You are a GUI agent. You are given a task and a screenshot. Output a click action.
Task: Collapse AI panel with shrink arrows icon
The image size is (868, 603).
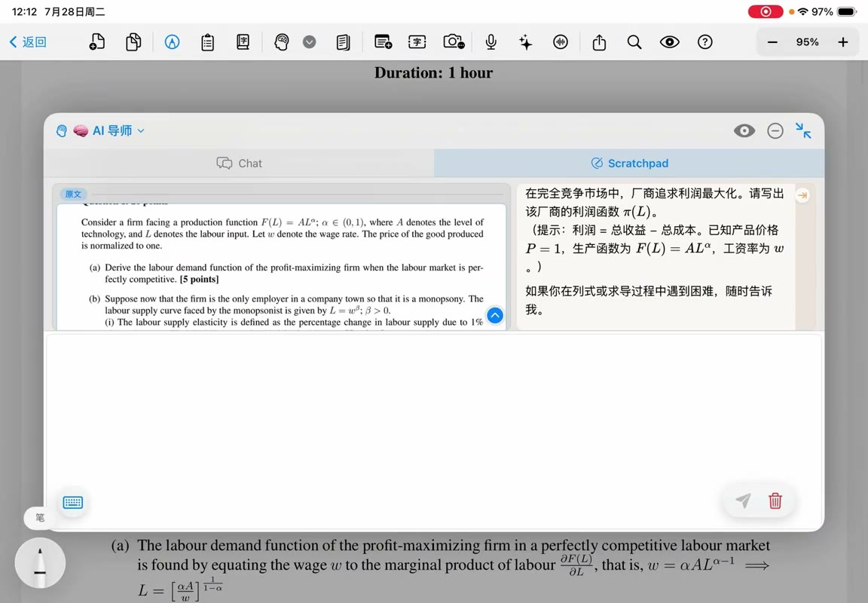pos(803,130)
